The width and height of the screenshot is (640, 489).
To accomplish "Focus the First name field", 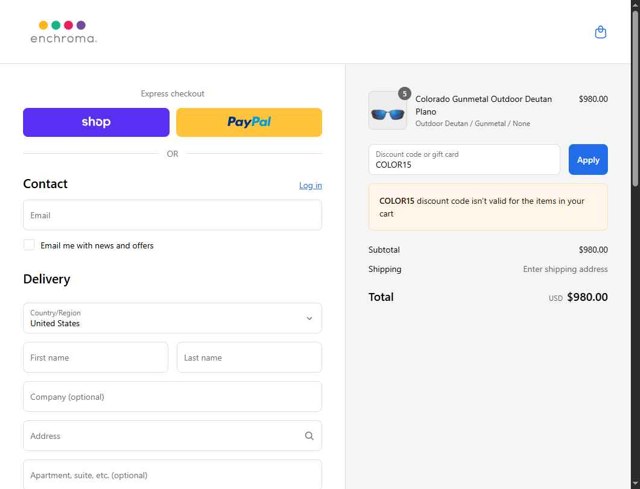I will click(x=96, y=358).
